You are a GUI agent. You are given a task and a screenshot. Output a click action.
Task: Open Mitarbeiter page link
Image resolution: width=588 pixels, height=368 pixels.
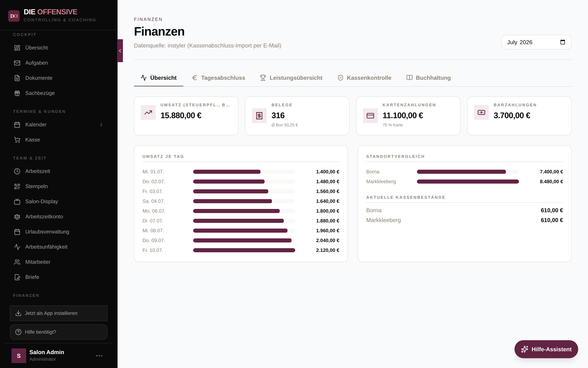click(59, 262)
